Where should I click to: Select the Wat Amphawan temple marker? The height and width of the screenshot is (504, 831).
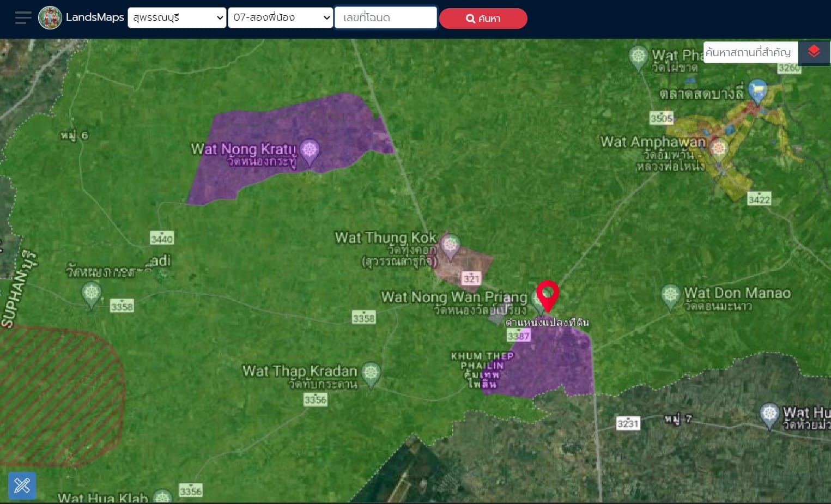point(719,150)
